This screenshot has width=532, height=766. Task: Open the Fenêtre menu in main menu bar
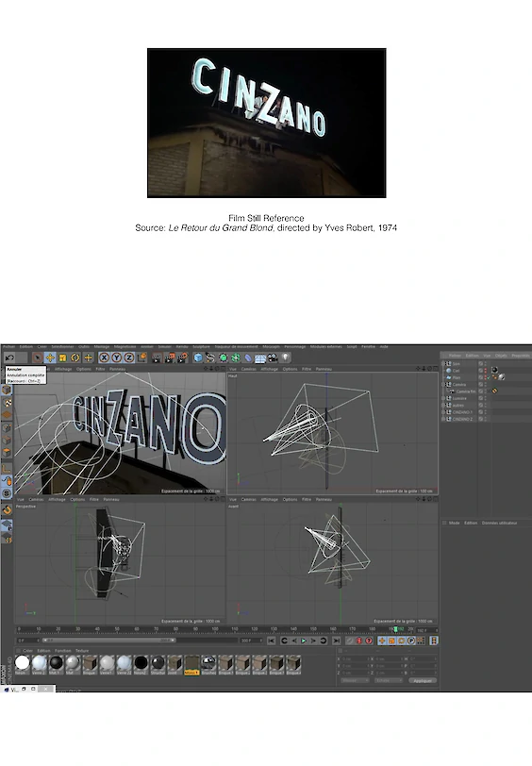tap(369, 346)
